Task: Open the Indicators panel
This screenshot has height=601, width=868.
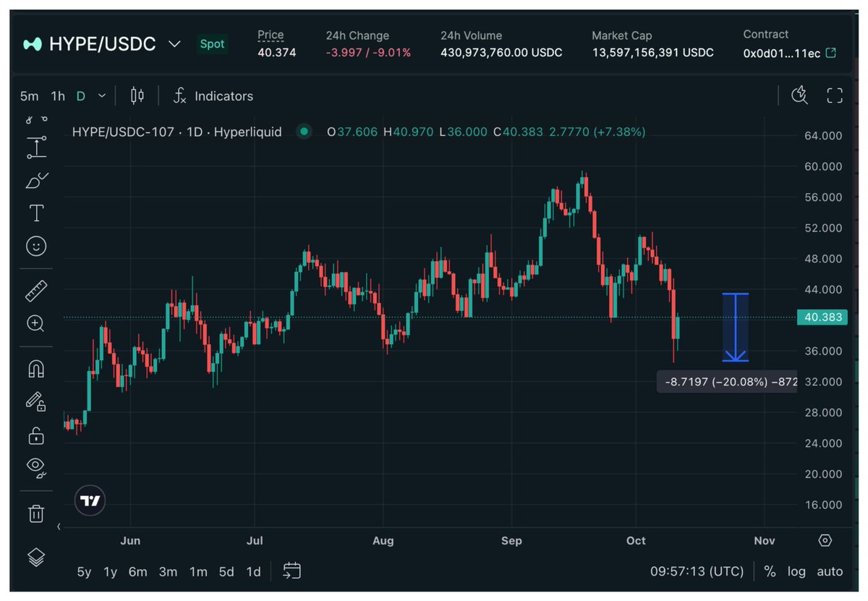Action: [x=213, y=95]
